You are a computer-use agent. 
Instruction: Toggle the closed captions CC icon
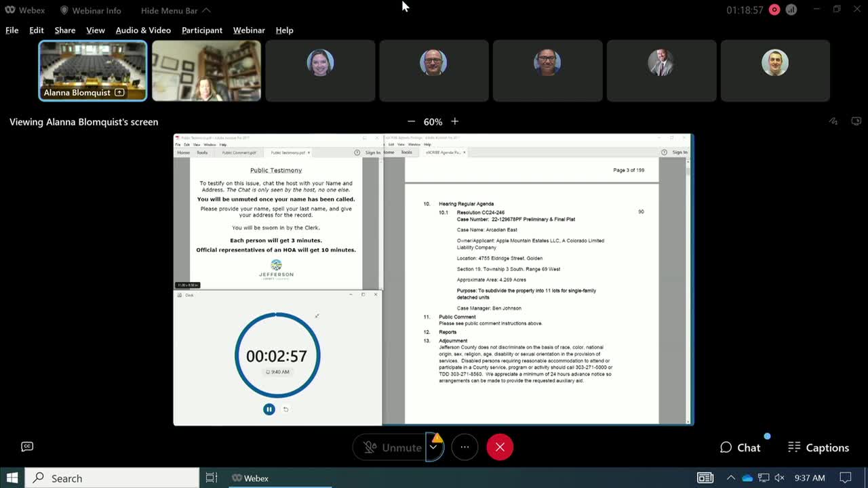point(27,446)
